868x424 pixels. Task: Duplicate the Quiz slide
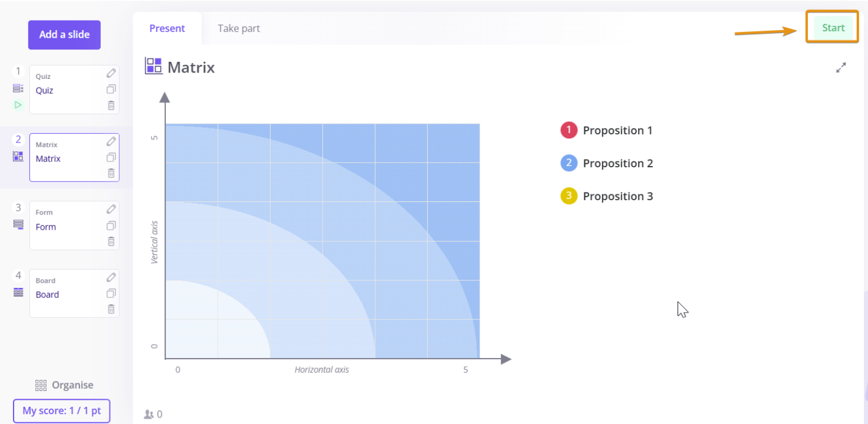point(111,90)
